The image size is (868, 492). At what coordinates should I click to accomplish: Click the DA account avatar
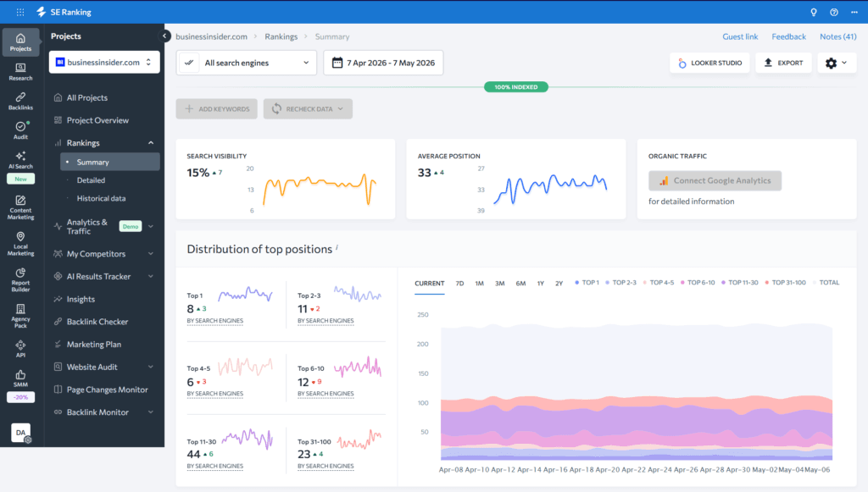(x=20, y=432)
